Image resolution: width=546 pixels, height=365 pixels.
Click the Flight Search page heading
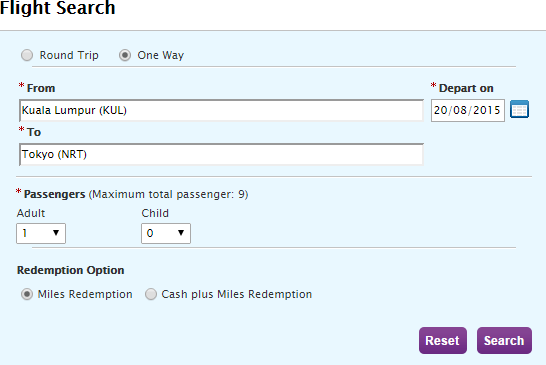pyautogui.click(x=57, y=8)
